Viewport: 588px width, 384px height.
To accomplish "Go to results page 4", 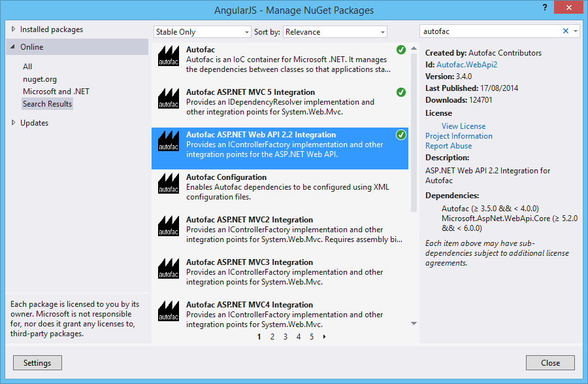I will click(299, 337).
